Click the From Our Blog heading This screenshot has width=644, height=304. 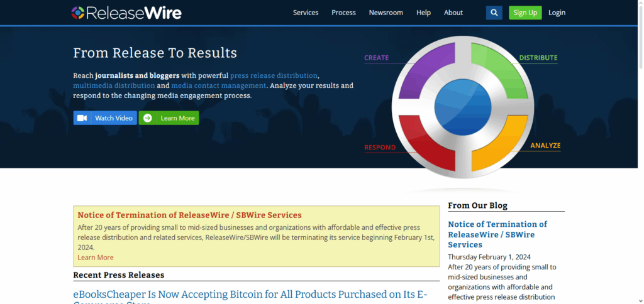pyautogui.click(x=478, y=205)
